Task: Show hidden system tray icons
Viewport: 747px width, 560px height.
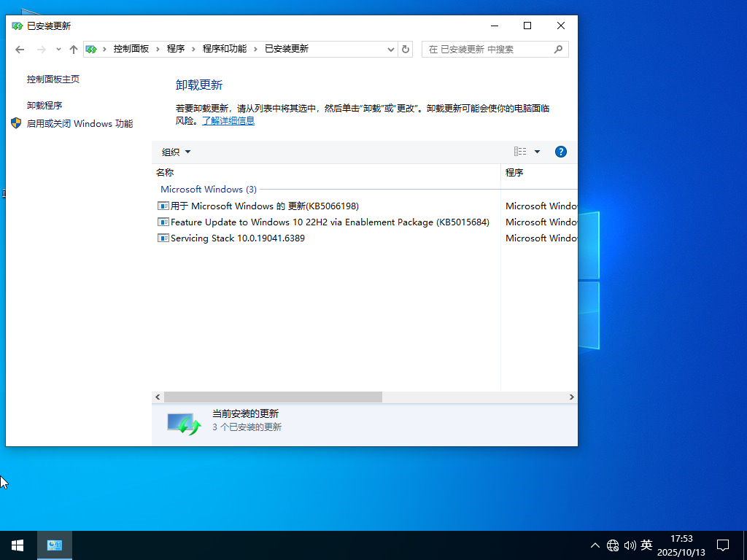Action: point(595,545)
